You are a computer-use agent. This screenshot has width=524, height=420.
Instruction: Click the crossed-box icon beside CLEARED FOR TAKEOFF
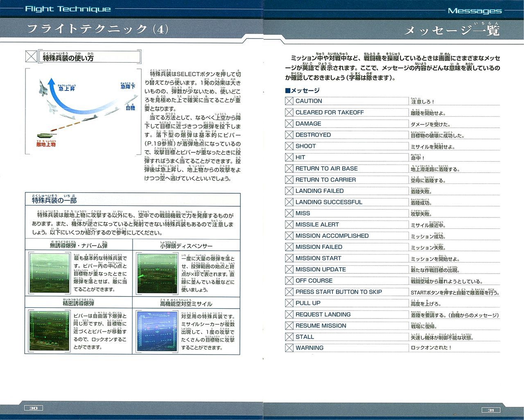(x=289, y=112)
